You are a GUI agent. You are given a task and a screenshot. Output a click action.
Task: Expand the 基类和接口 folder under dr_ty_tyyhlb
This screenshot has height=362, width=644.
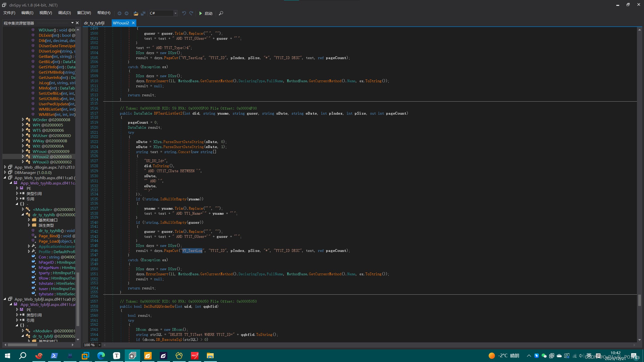point(29,220)
